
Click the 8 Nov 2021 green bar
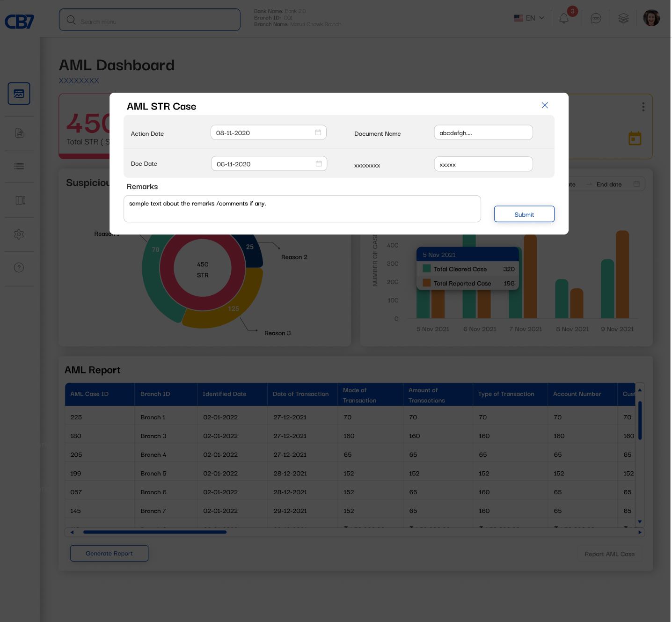[562, 299]
